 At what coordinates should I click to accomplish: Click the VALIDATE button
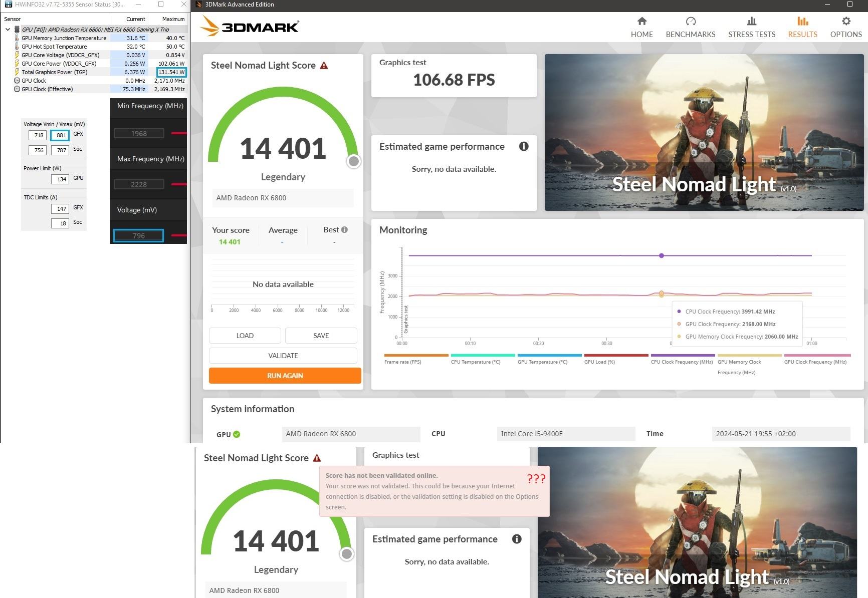283,356
